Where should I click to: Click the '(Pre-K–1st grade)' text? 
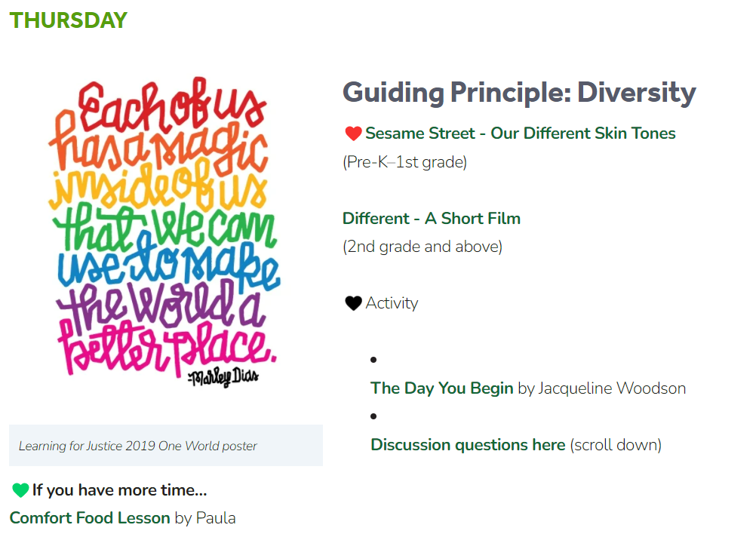(405, 162)
